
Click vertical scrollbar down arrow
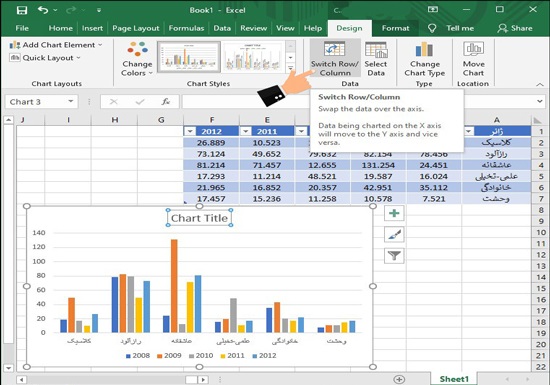point(8,368)
